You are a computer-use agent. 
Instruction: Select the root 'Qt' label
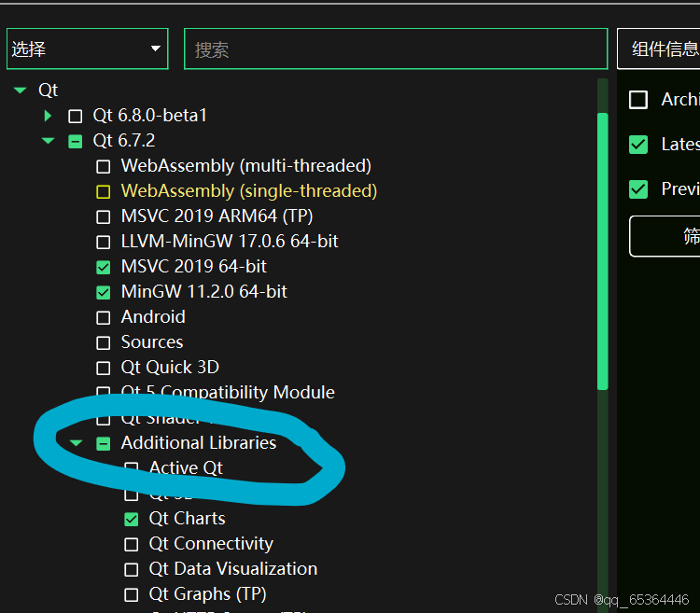pyautogui.click(x=49, y=91)
